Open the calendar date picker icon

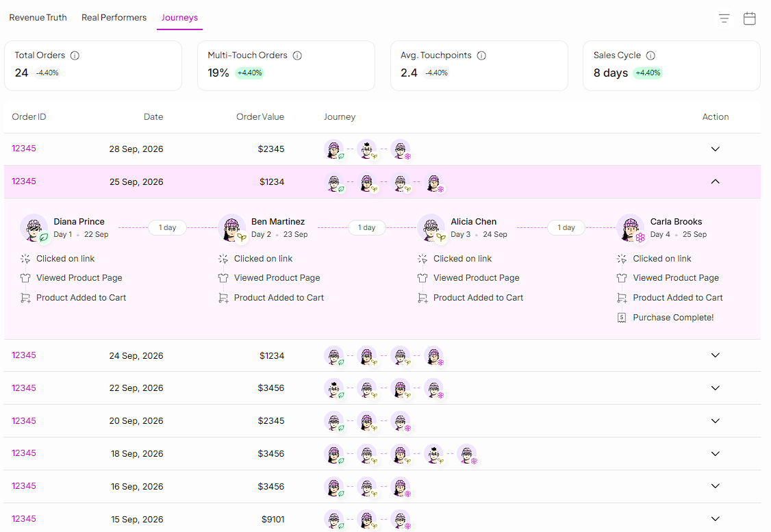click(749, 18)
